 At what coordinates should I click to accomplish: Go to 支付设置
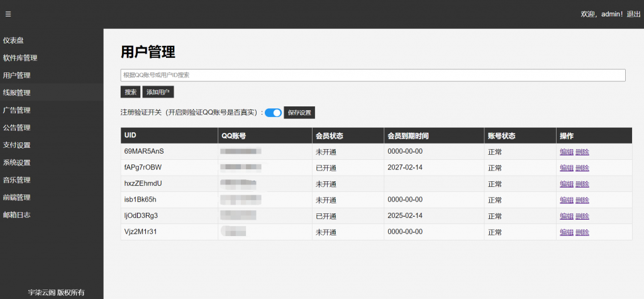click(16, 145)
